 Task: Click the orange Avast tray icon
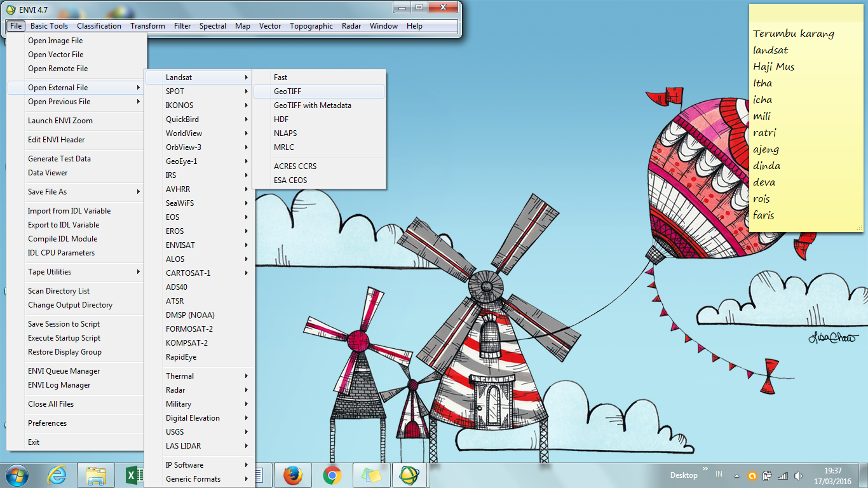tap(752, 475)
